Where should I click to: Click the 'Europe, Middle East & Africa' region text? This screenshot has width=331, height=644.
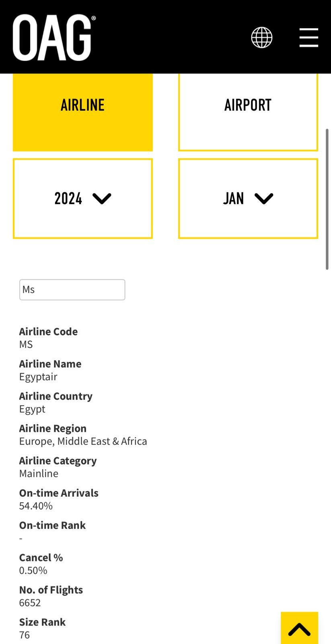(x=83, y=441)
